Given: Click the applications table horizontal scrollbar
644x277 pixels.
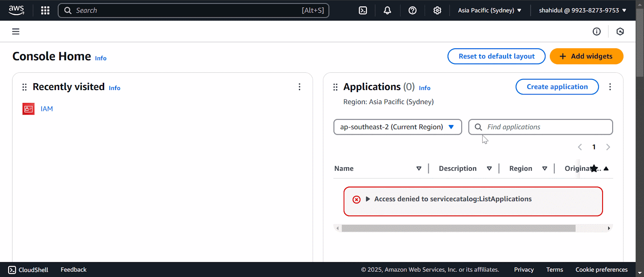Looking at the screenshot, I should (x=458, y=228).
